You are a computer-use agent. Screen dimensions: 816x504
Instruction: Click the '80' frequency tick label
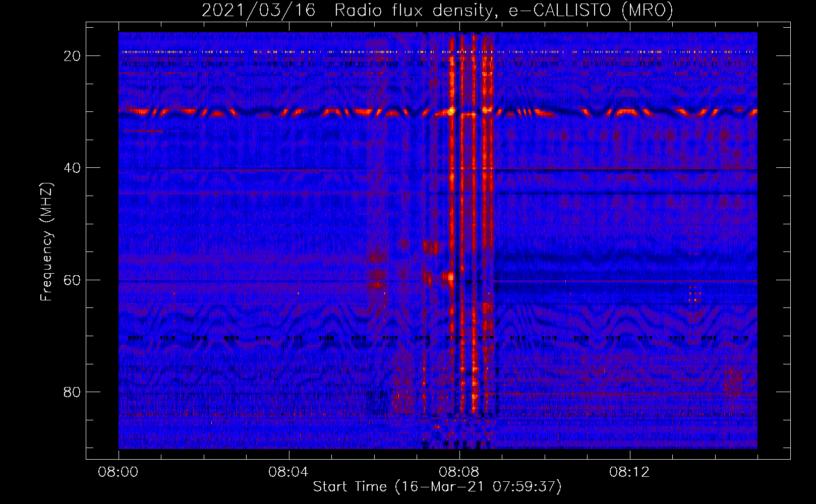(72, 392)
